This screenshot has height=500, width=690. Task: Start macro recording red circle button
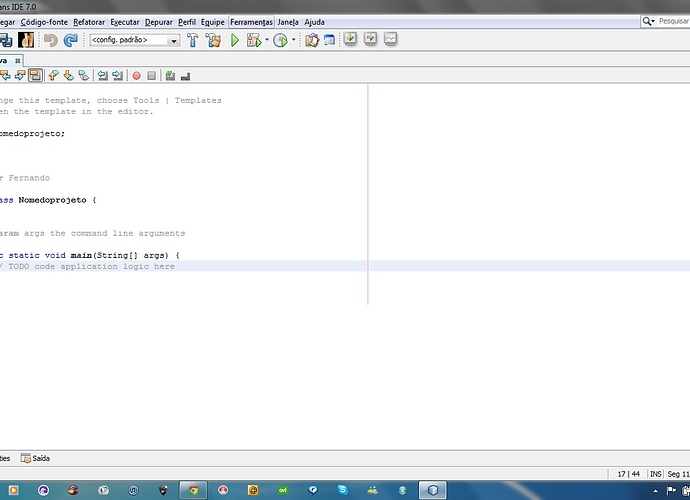136,76
